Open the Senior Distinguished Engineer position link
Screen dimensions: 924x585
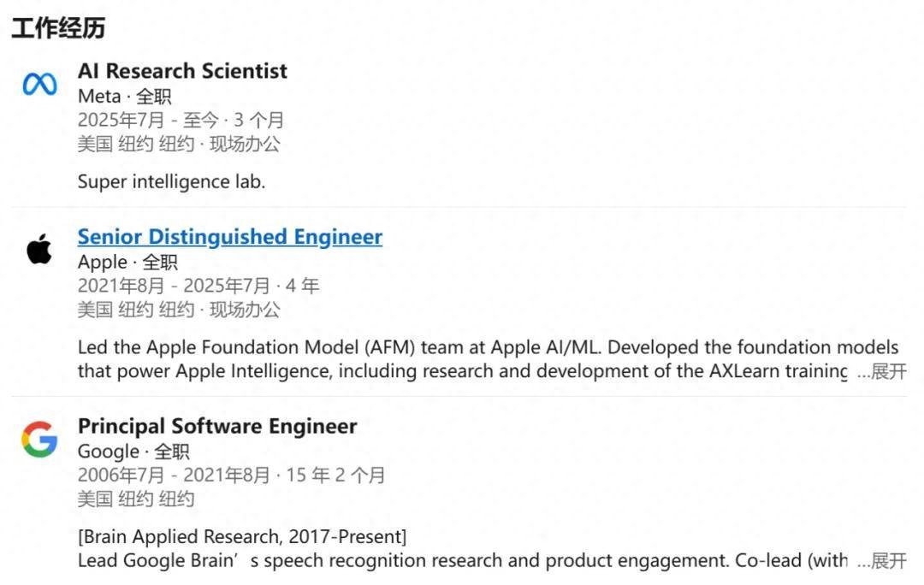pyautogui.click(x=229, y=236)
